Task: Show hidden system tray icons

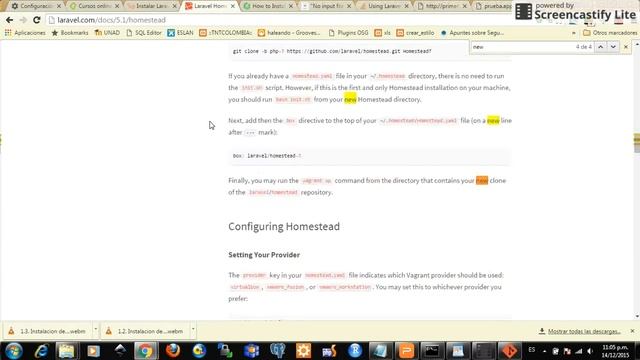Action: [544, 351]
